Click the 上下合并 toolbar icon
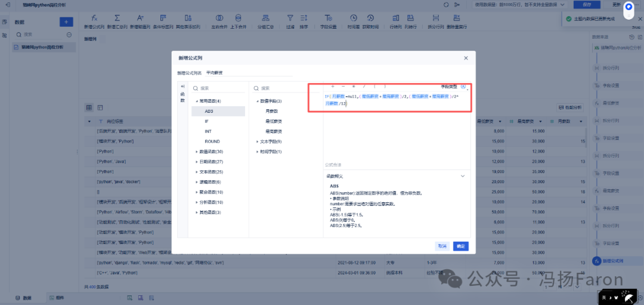Screen dimensions: 644x305 (x=238, y=18)
